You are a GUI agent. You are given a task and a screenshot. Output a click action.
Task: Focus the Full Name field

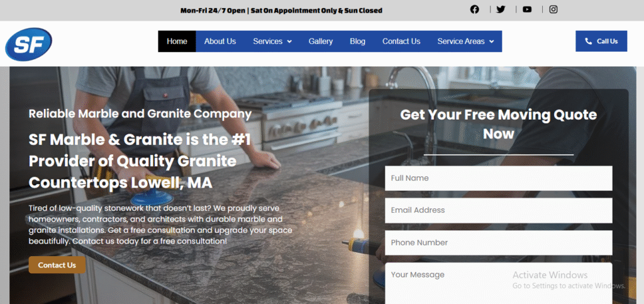pyautogui.click(x=499, y=178)
